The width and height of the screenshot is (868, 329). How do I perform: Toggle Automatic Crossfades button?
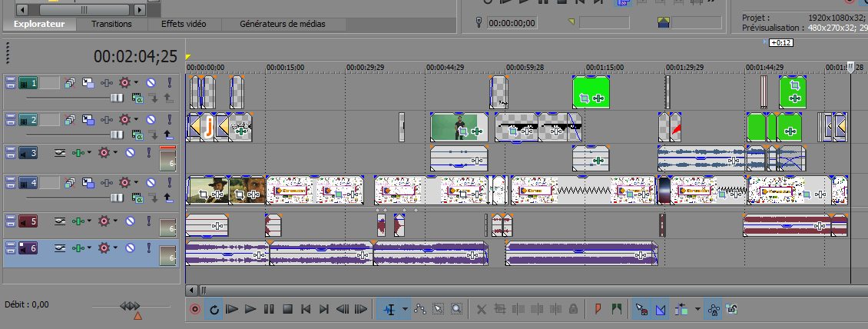(660, 309)
